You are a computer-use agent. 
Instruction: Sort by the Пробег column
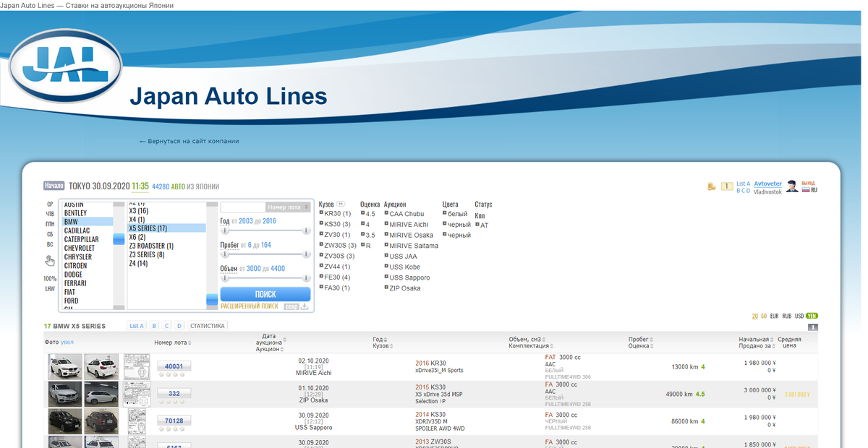(640, 339)
